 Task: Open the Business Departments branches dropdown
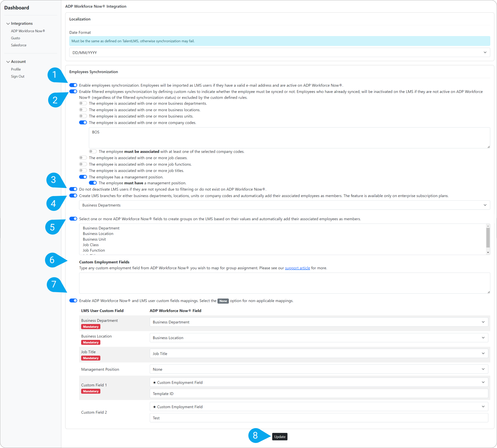(x=284, y=205)
